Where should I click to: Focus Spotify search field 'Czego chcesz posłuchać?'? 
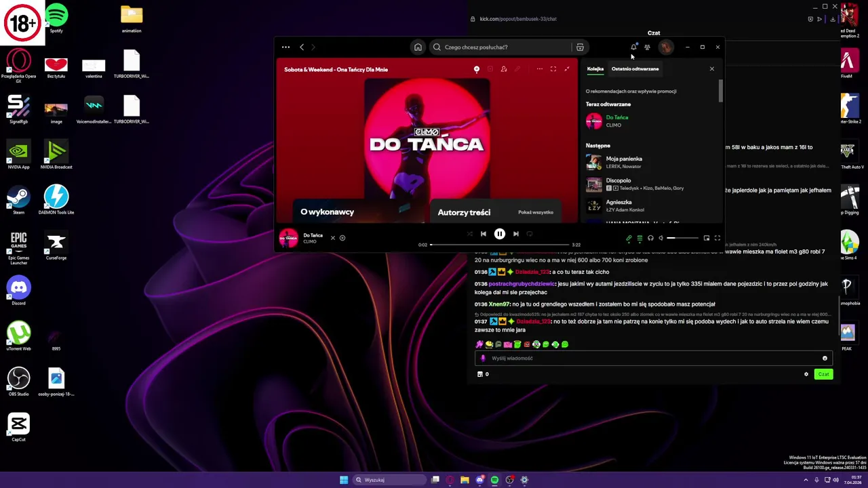tap(502, 47)
